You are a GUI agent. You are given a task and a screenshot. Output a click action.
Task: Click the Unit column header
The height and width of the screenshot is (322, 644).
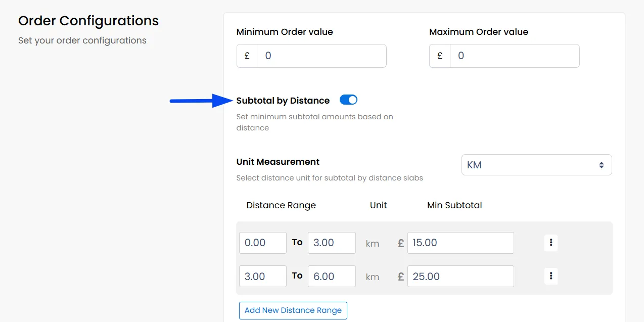coord(379,205)
